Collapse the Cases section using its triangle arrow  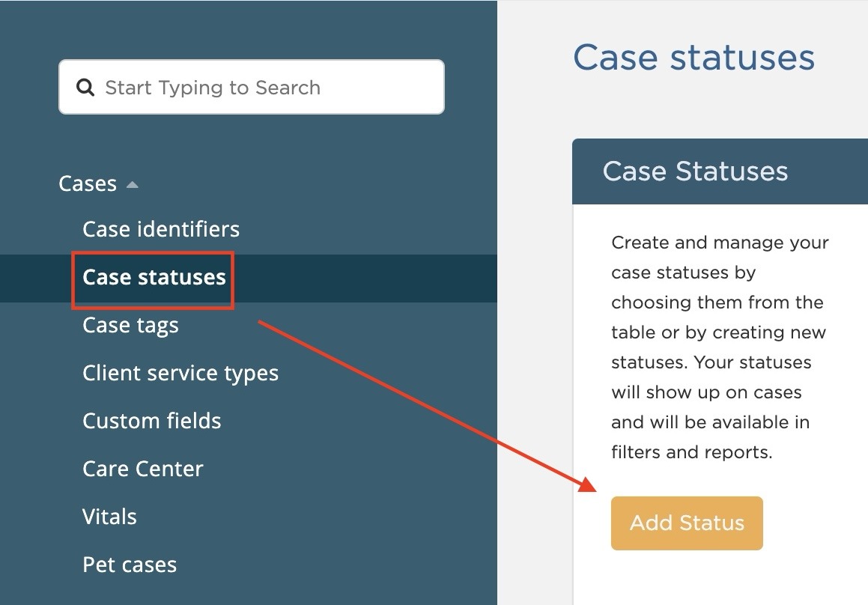[x=133, y=184]
